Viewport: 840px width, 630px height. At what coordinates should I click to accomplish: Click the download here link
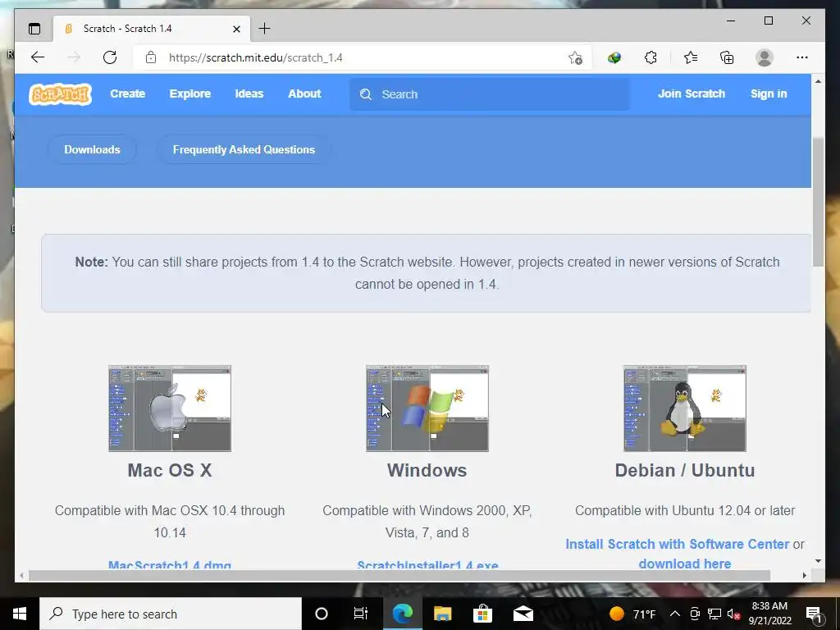pos(685,564)
